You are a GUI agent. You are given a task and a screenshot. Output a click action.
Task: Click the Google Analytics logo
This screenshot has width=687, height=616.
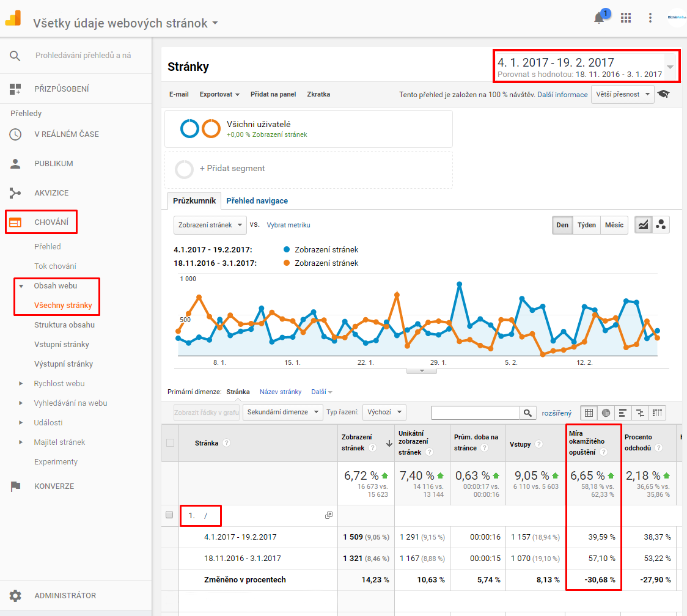point(13,18)
